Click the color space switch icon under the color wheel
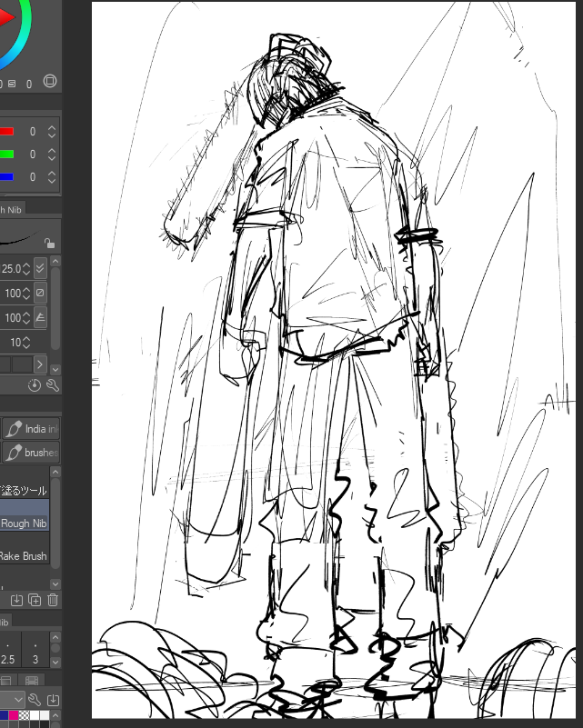Image resolution: width=583 pixels, height=728 pixels. click(x=50, y=81)
